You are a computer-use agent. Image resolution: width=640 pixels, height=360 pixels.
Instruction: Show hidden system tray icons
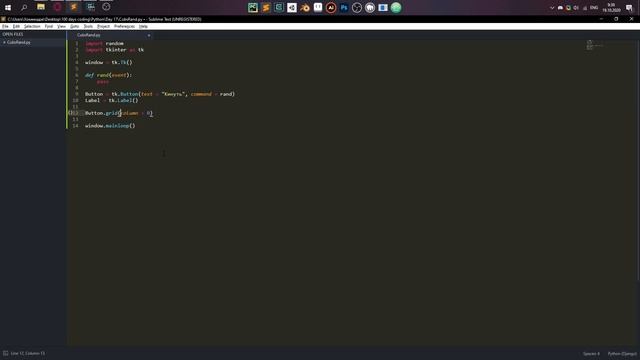click(552, 8)
